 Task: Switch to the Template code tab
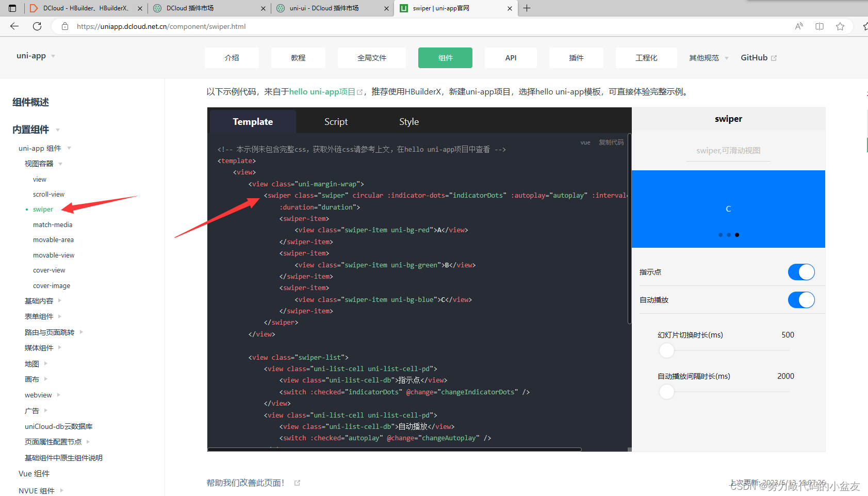pyautogui.click(x=253, y=122)
